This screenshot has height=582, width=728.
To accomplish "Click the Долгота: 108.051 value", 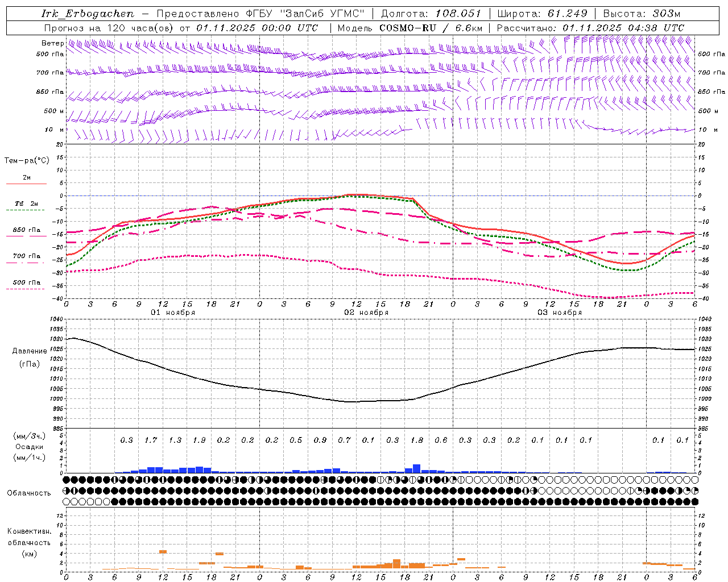I will (x=431, y=14).
